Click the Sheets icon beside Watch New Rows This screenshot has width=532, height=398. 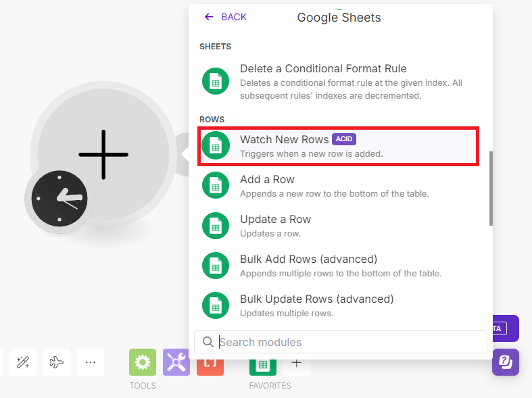[216, 145]
